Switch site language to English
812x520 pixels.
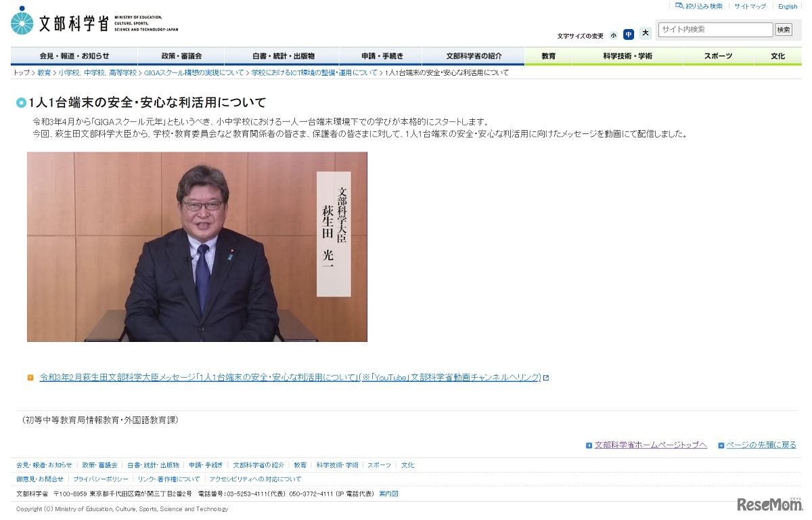tap(788, 6)
